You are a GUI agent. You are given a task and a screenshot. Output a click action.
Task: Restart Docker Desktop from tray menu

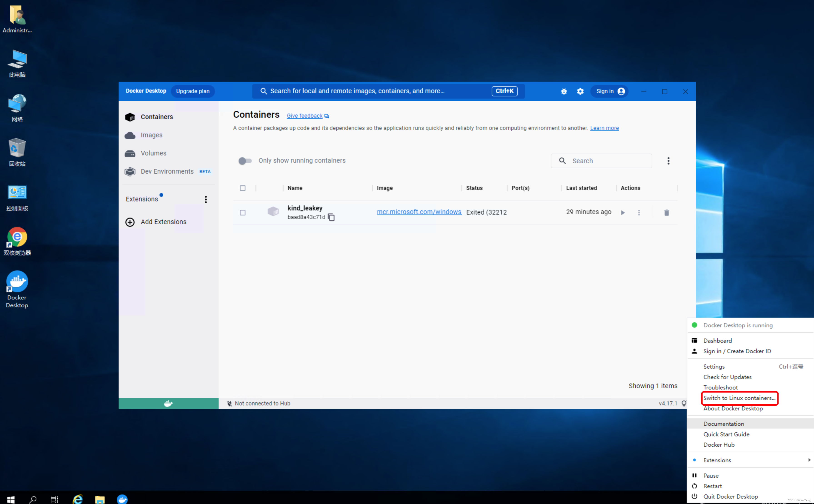[750, 486]
